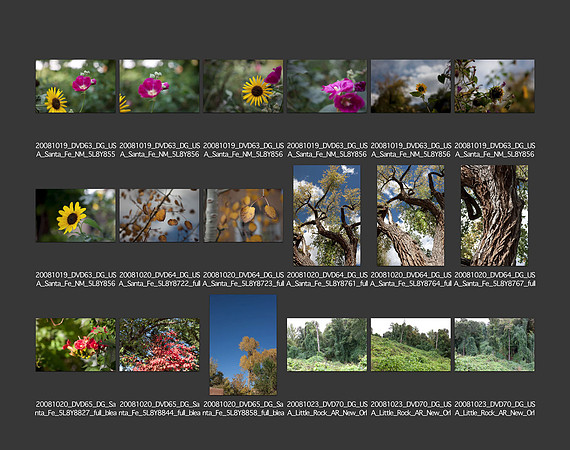This screenshot has width=570, height=450.
Task: Select thumbnail with sunflower beside magenta flower
Action: click(x=76, y=86)
